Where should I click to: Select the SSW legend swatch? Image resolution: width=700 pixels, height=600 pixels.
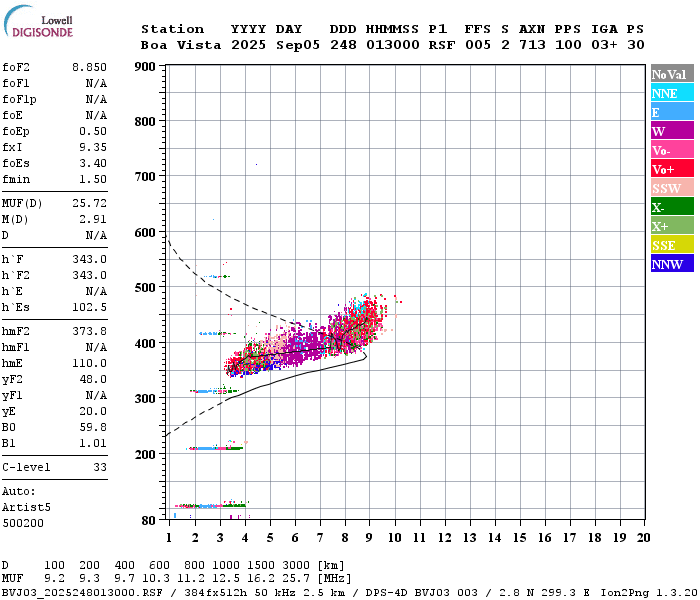(x=672, y=188)
